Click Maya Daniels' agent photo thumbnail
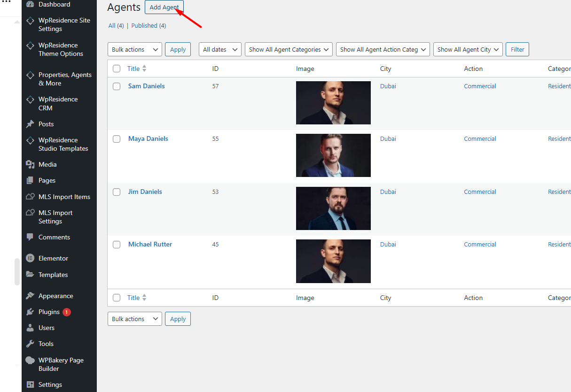Screen dimensions: 571x392 pos(333,155)
